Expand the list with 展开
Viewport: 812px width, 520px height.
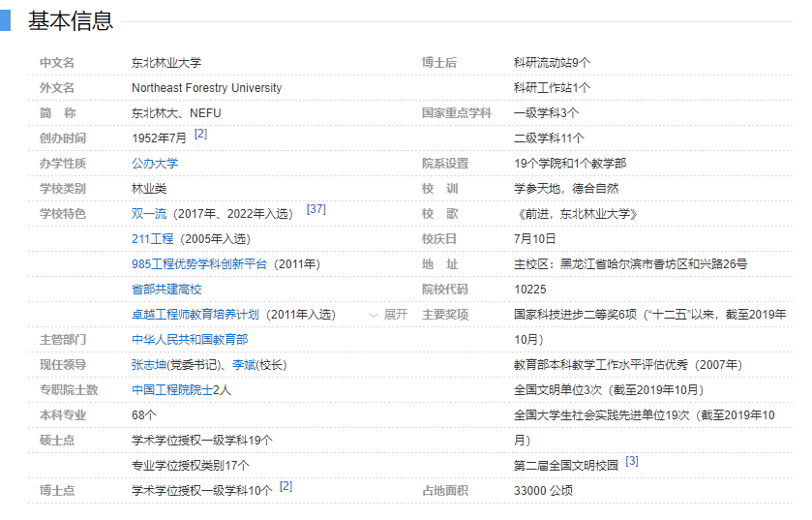pos(396,315)
